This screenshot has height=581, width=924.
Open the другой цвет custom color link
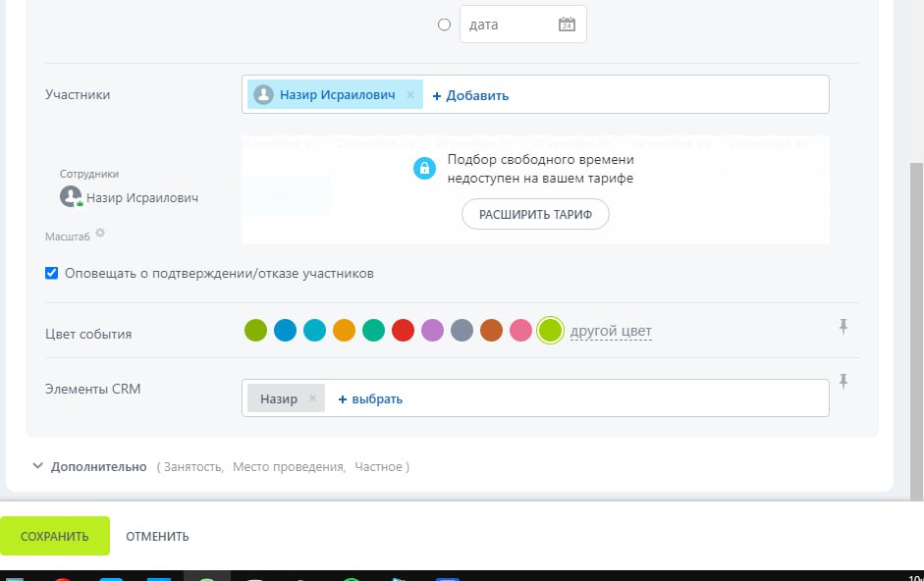click(x=611, y=331)
